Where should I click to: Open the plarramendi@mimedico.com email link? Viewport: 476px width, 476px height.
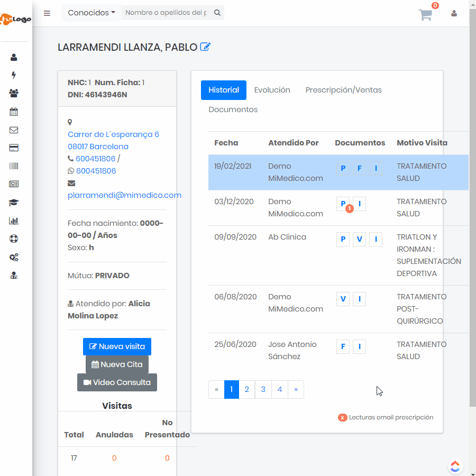(x=124, y=195)
